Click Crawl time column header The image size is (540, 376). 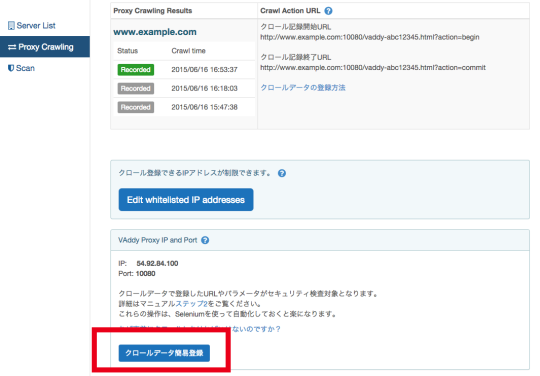click(x=188, y=51)
